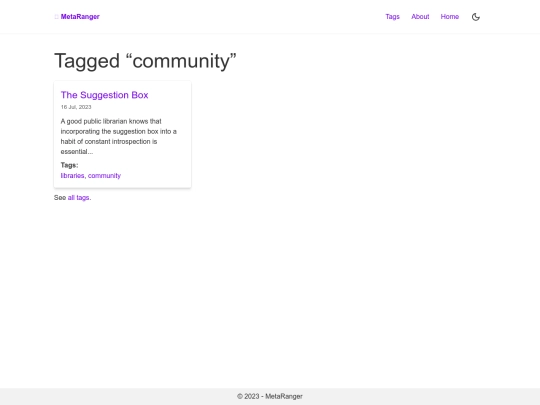Toggle dark mode with the moon icon

[x=476, y=17]
